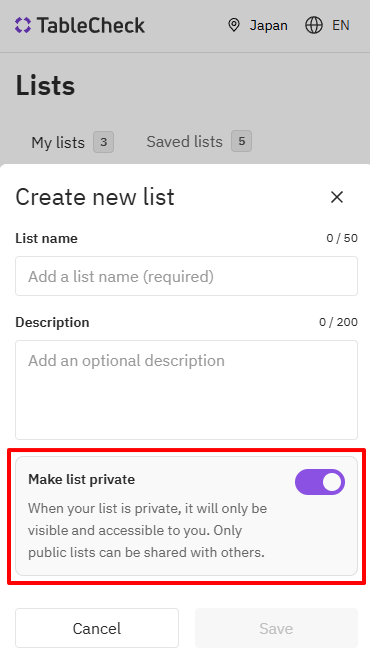The width and height of the screenshot is (370, 662).
Task: Close the Create new list dialog
Action: [337, 197]
